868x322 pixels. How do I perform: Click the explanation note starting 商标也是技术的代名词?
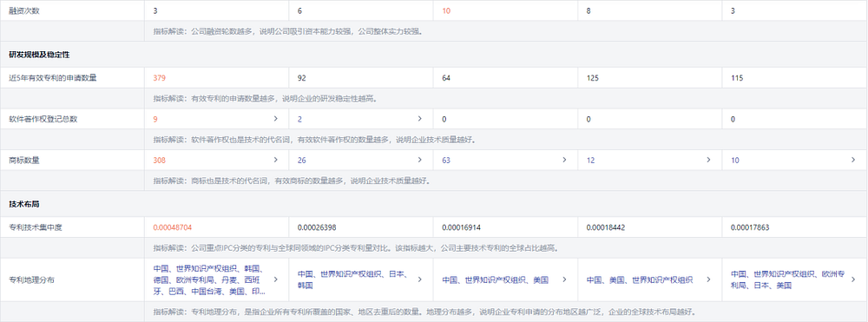tap(293, 181)
